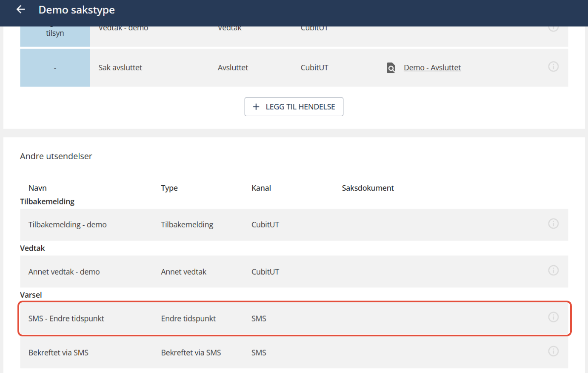Show info for Tilbakemelding - demo row
This screenshot has width=588, height=373.
(553, 224)
